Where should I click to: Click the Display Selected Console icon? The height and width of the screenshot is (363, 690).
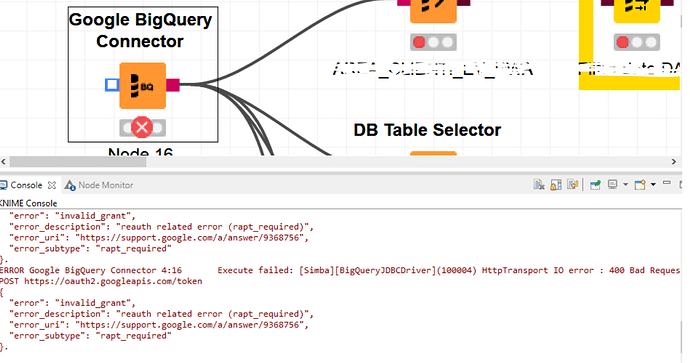pyautogui.click(x=613, y=185)
